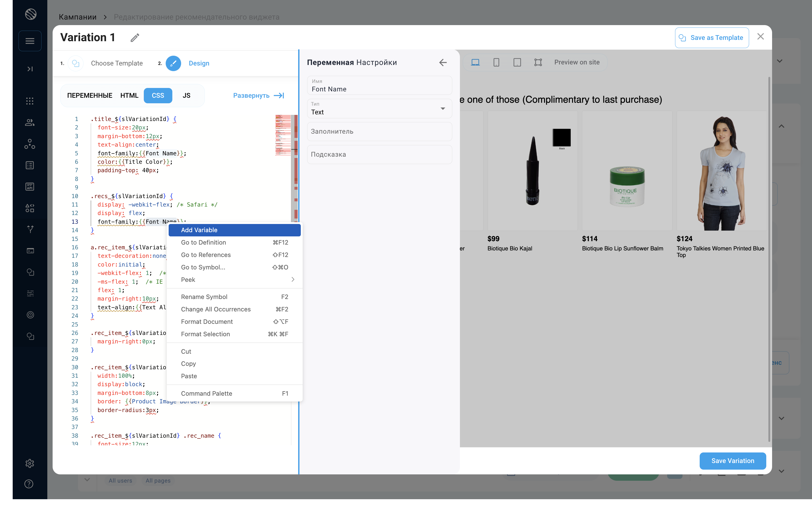The image size is (812, 514).
Task: Switch to mobile phone preview icon
Action: click(x=496, y=62)
